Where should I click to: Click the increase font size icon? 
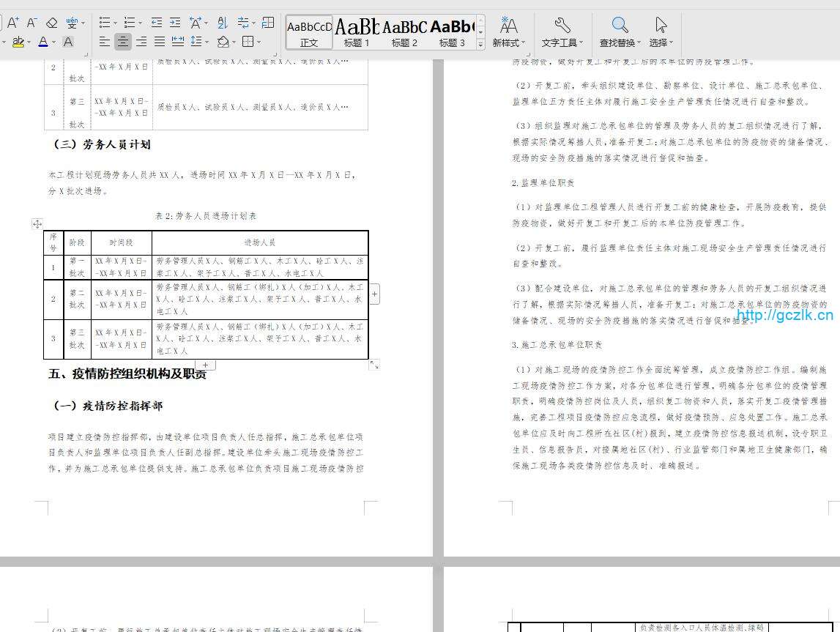click(x=13, y=23)
